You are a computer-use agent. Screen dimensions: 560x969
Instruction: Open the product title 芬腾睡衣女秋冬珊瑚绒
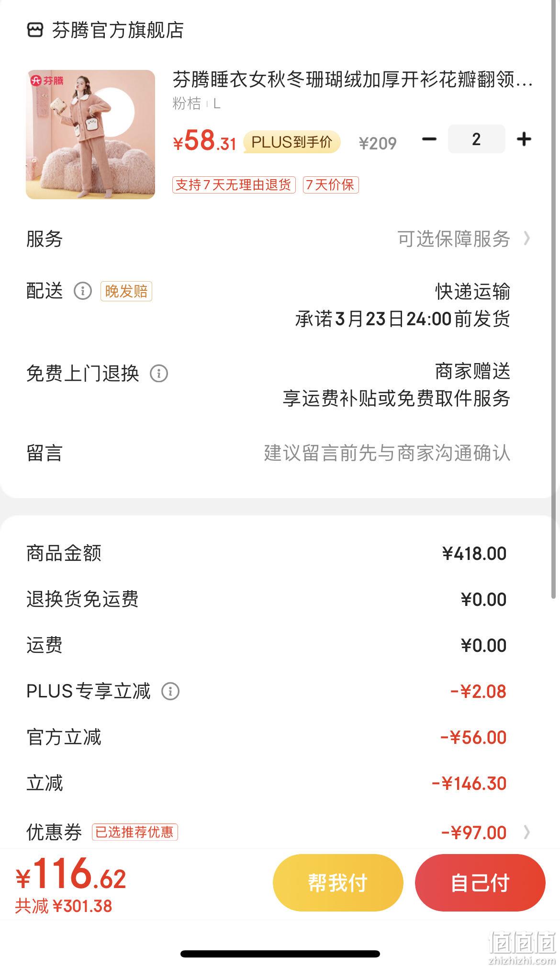click(352, 80)
